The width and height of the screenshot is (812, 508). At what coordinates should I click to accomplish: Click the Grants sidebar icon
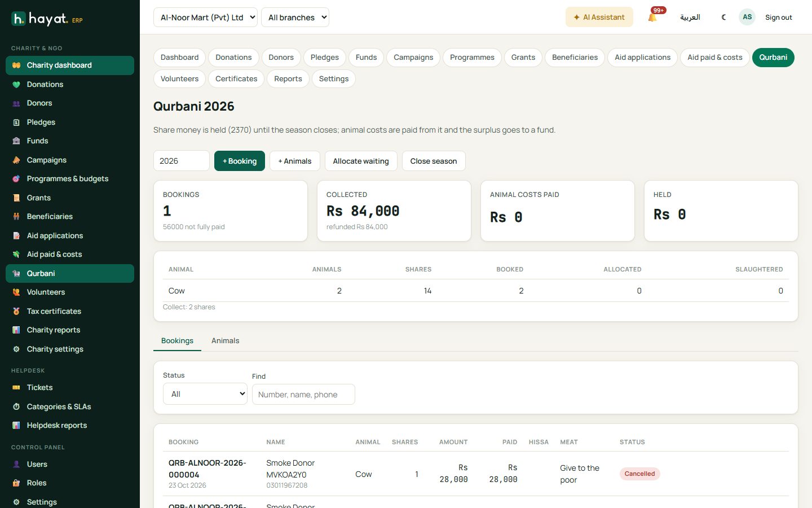click(x=16, y=198)
